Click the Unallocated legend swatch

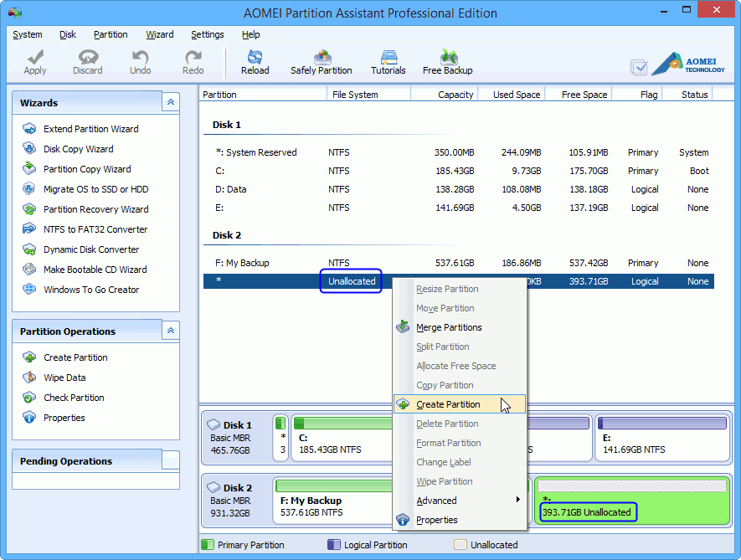click(x=461, y=544)
